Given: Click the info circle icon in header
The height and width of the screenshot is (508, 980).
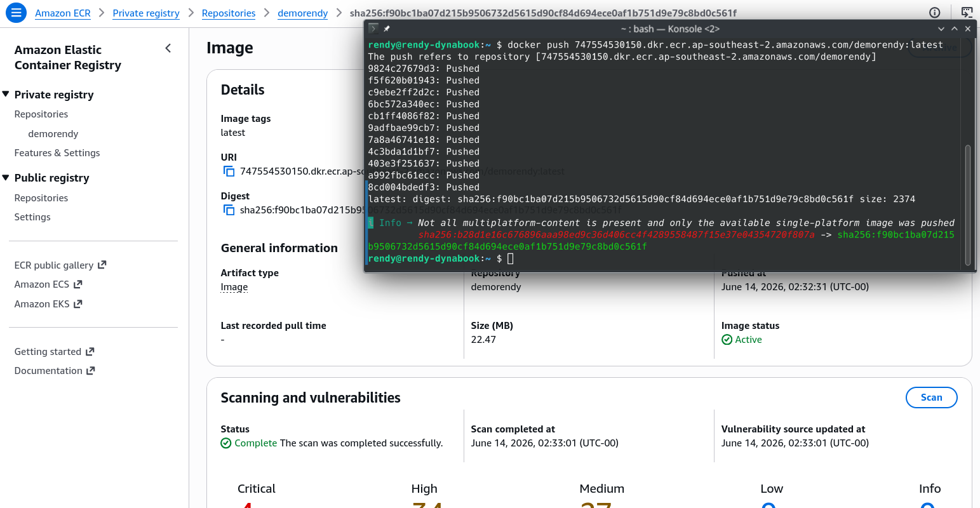Looking at the screenshot, I should point(935,12).
